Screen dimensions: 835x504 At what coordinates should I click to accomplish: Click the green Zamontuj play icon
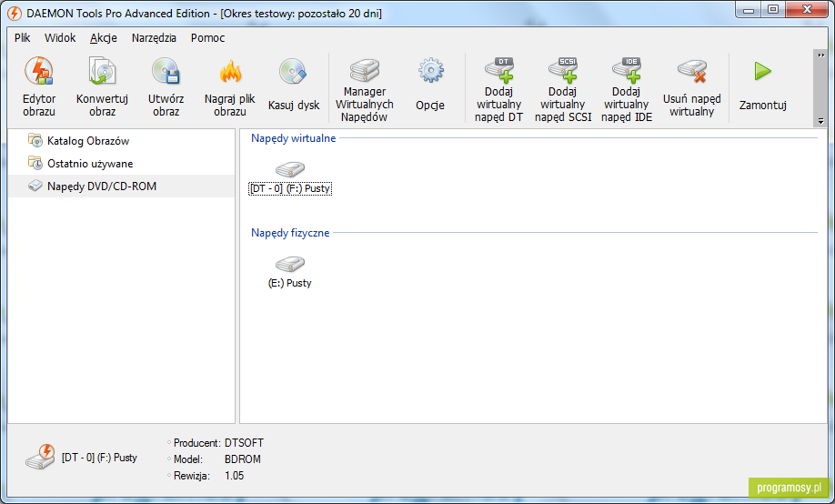pos(762,71)
